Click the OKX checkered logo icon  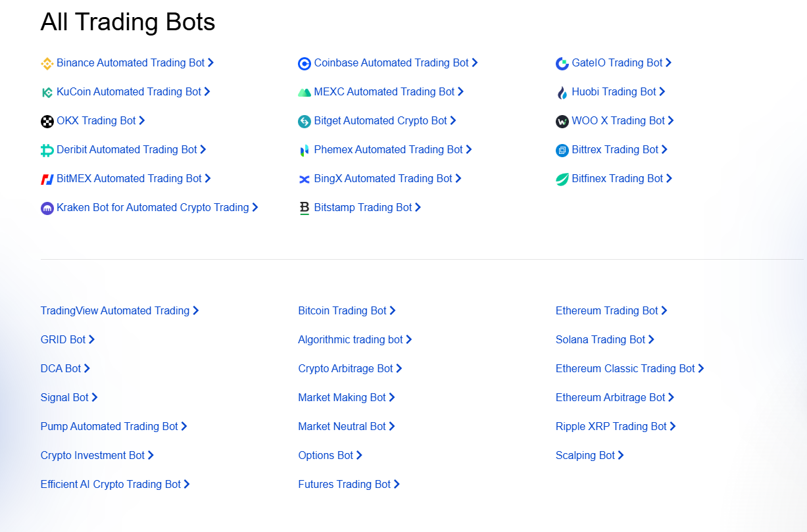(x=47, y=122)
